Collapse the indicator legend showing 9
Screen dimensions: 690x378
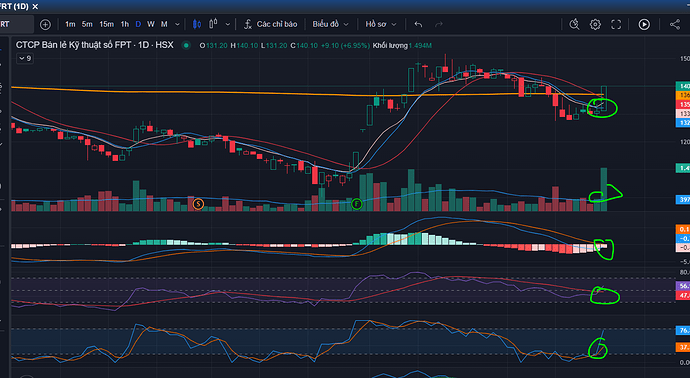click(x=25, y=58)
